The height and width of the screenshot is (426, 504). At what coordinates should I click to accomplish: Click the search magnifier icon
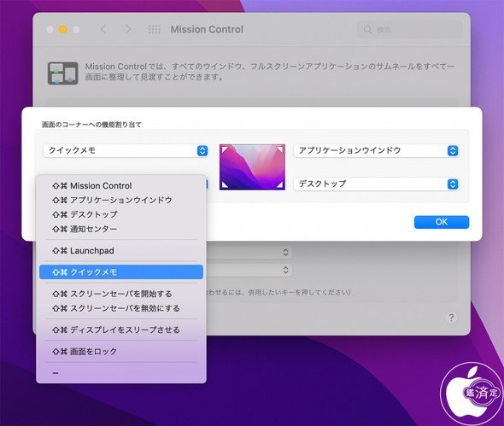click(367, 30)
